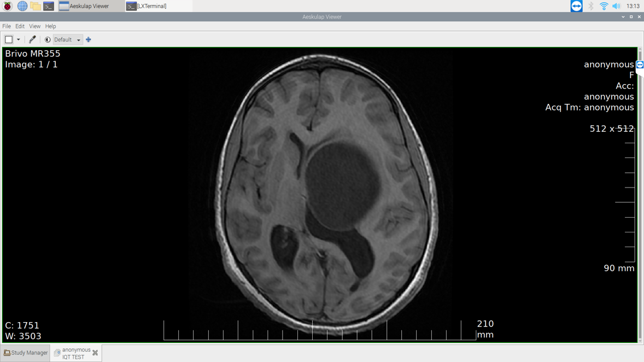The image size is (644, 362).
Task: Select the anonymous IQT TEST tab
Action: (73, 353)
